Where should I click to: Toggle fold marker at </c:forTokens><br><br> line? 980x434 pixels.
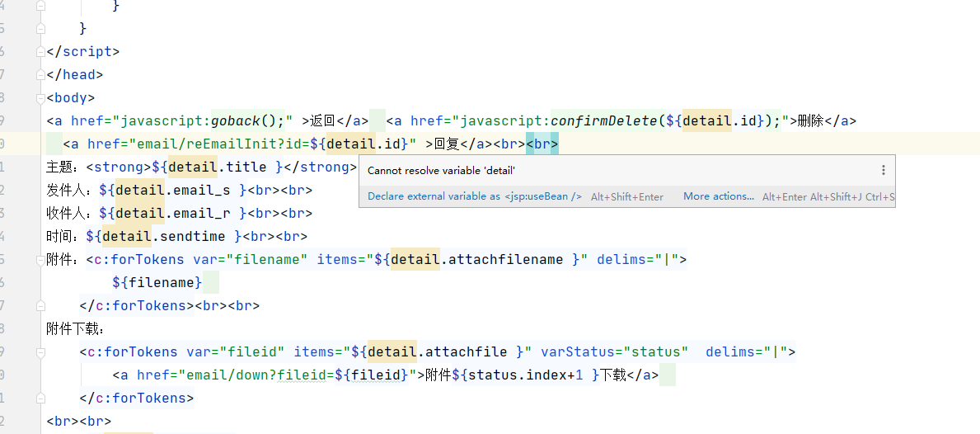point(41,306)
